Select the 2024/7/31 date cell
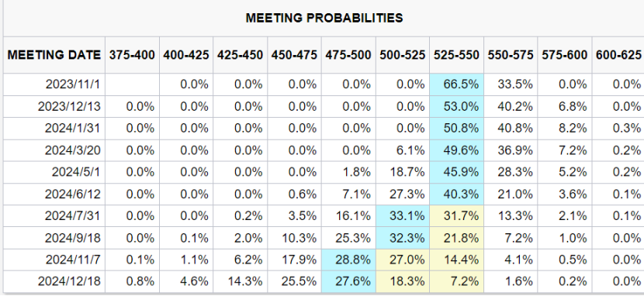644x296 pixels. (x=54, y=216)
